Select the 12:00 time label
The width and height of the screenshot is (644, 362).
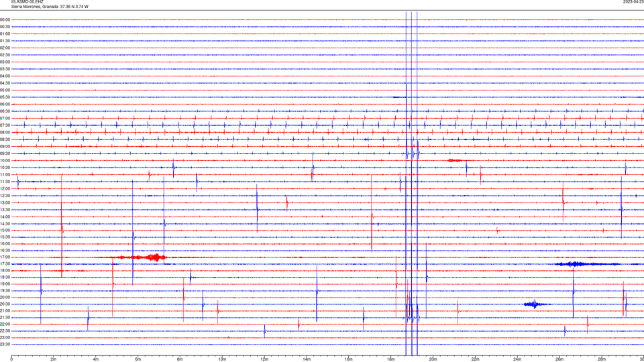5,188
